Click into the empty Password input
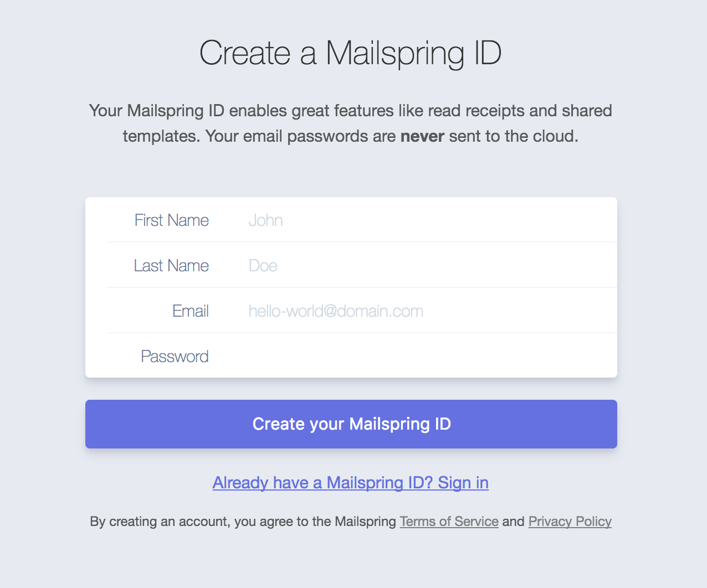 coord(427,357)
